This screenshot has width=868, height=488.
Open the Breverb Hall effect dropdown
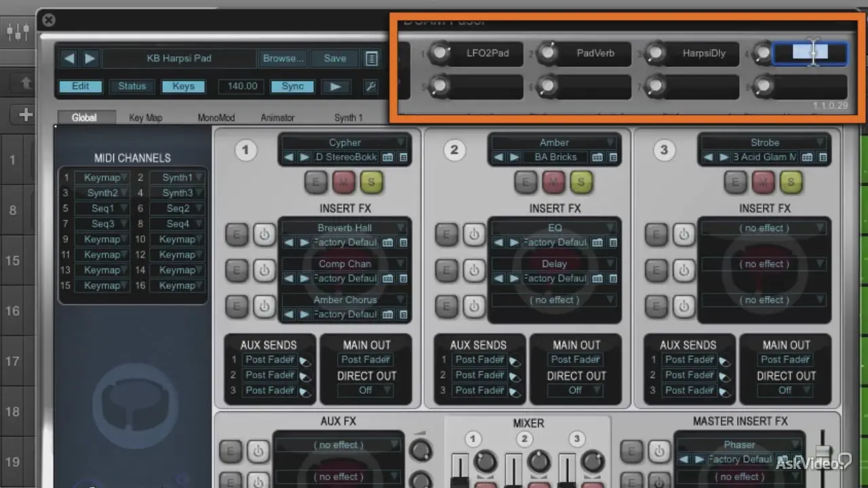pos(345,228)
